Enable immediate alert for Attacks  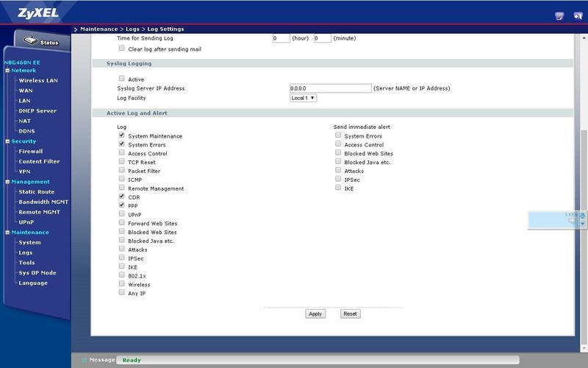[x=338, y=170]
